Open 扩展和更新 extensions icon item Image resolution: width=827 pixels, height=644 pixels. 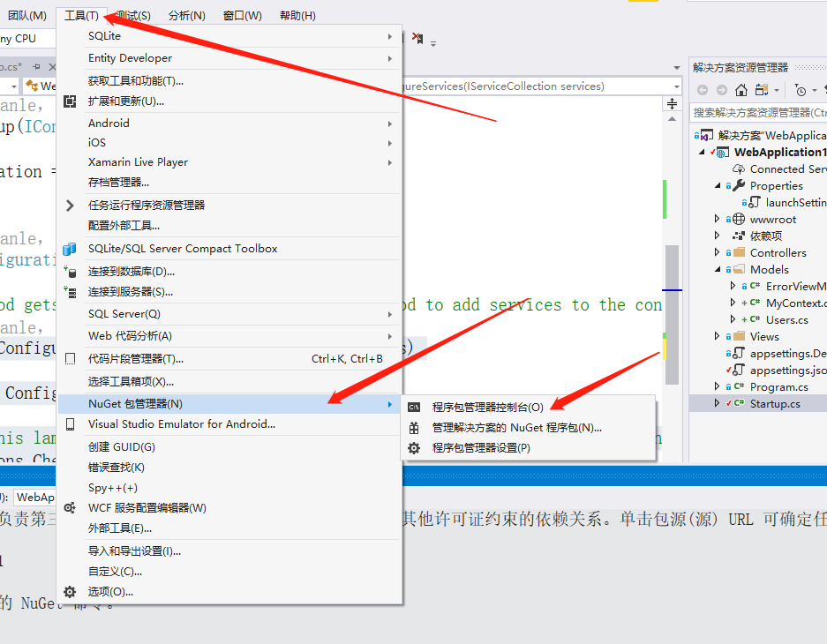click(70, 101)
